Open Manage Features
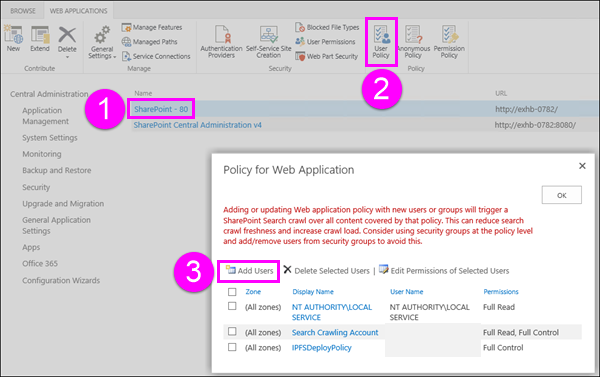 [152, 28]
